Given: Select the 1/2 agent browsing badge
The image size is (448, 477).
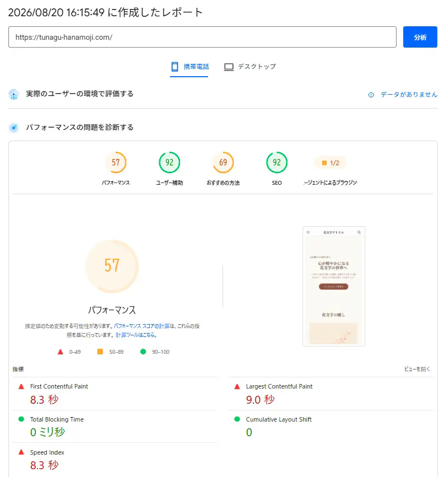Looking at the screenshot, I should point(331,163).
